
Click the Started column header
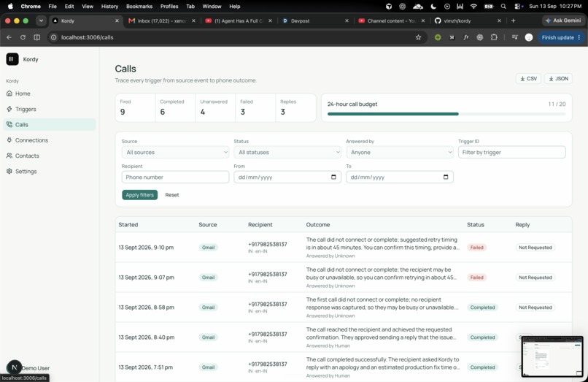[x=128, y=225]
